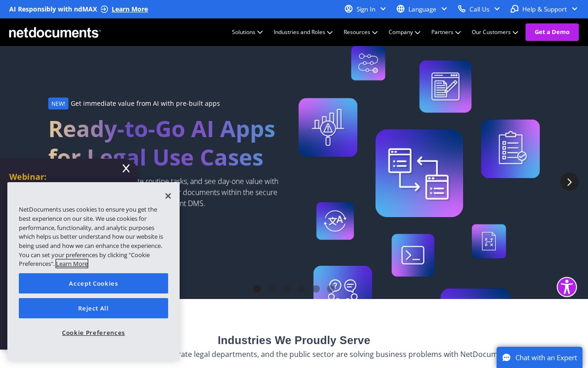The width and height of the screenshot is (588, 368).
Task: Open Cookie Preferences link
Action: 93,333
